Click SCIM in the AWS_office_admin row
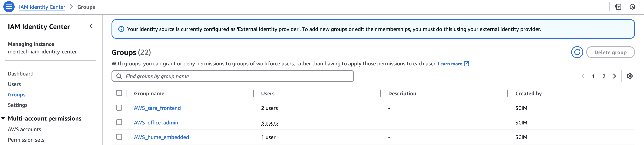Viewport: 644px width, 145px height. coord(521,123)
